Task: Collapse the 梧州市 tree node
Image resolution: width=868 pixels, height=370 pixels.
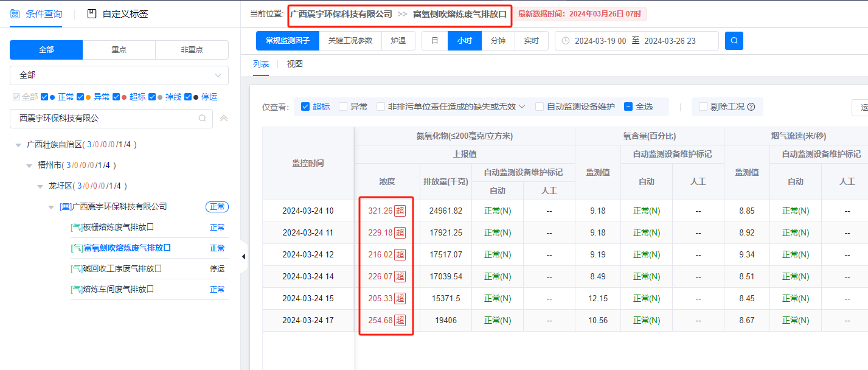Action: (x=29, y=166)
